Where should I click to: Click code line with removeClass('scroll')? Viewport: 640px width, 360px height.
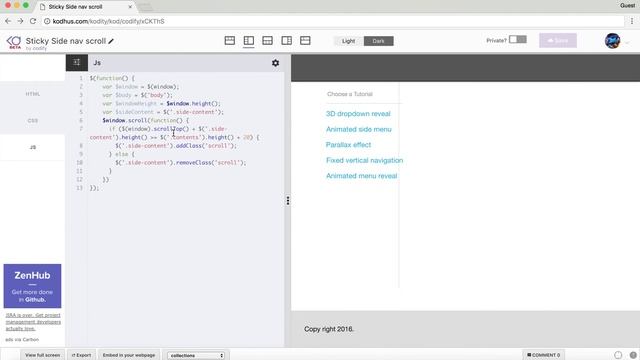[x=181, y=163]
